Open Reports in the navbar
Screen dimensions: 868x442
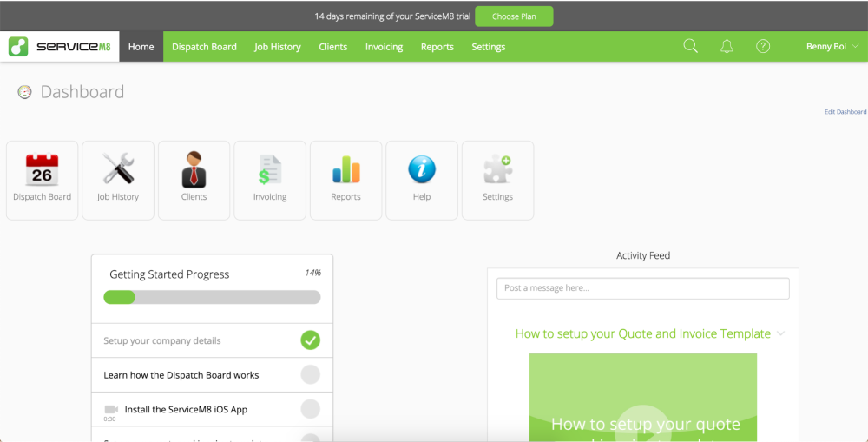point(437,47)
